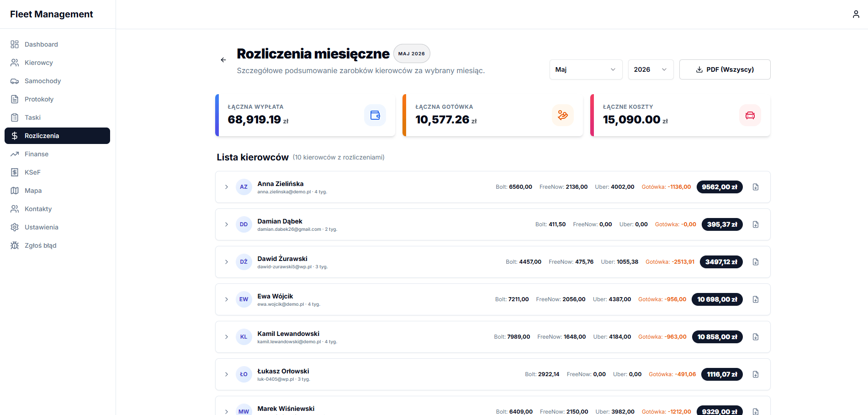Select Taski in the sidebar
The image size is (868, 415).
click(x=57, y=117)
